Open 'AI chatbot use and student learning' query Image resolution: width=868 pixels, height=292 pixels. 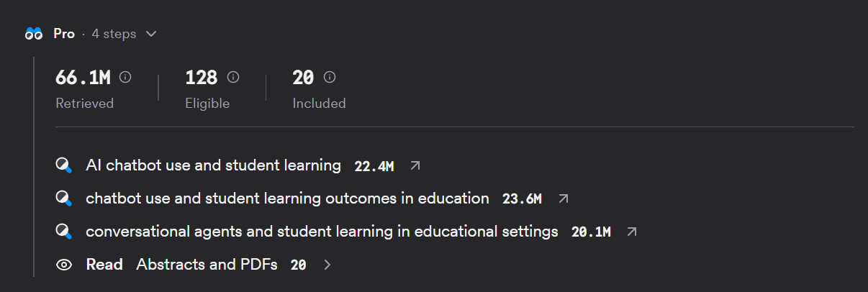[213, 165]
